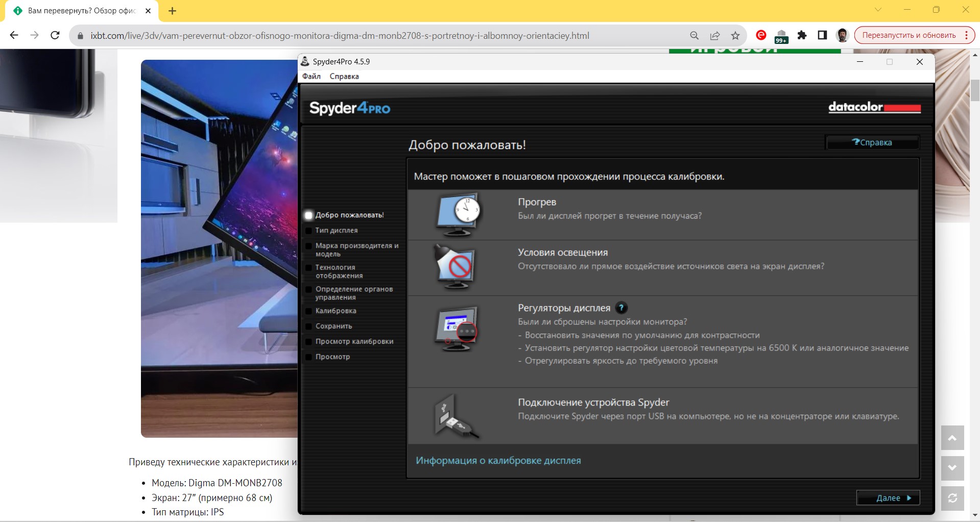Screen dimensions: 980x522
Task: Click Подключение устройства Spyder heading
Action: point(593,402)
